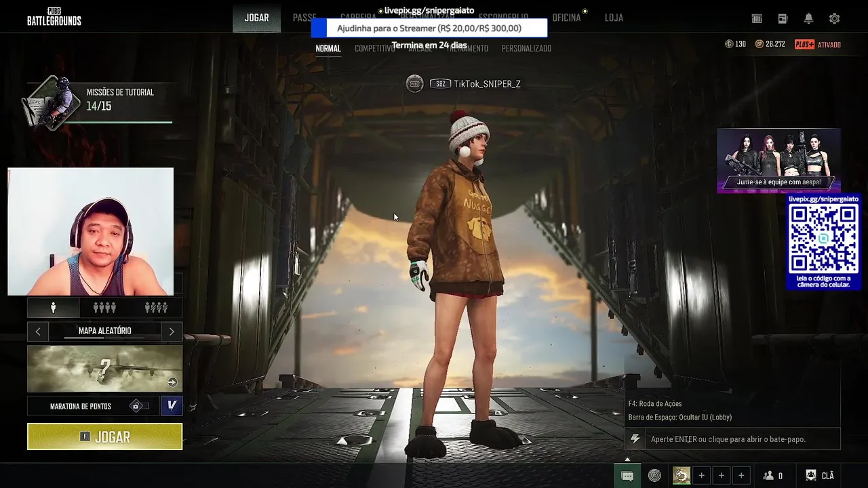Open the inventory crate icon in top bar
This screenshot has width=868, height=488.
757,18
